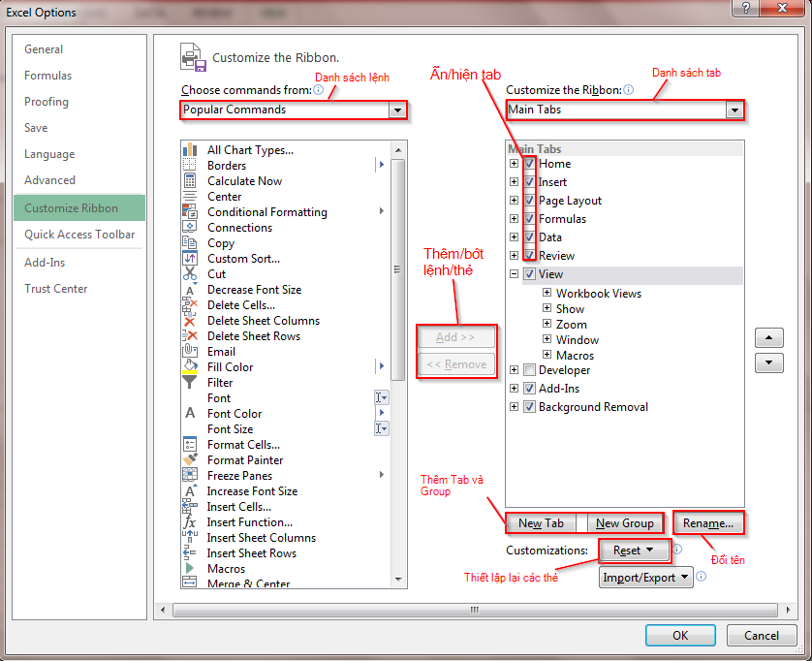Enable the Developer tab checkbox
The height and width of the screenshot is (661, 812).
coord(529,370)
